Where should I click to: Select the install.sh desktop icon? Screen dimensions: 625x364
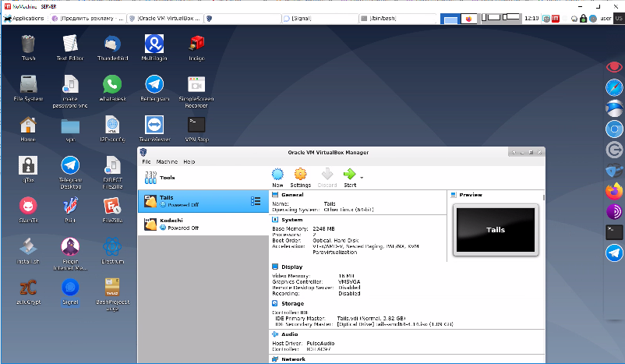28,251
